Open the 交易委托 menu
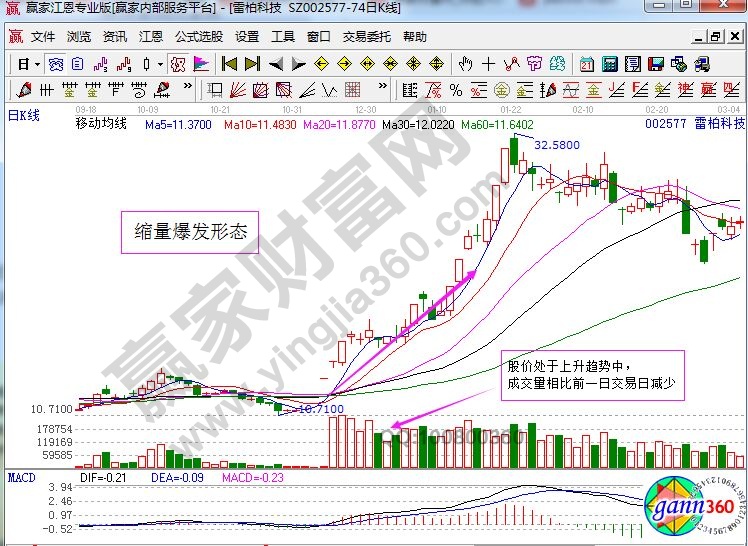Screen dimensions: 748x546 click(x=367, y=37)
